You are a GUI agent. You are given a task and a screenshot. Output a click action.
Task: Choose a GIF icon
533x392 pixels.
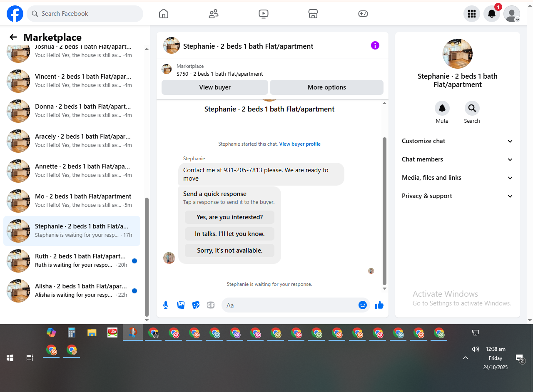click(x=211, y=305)
